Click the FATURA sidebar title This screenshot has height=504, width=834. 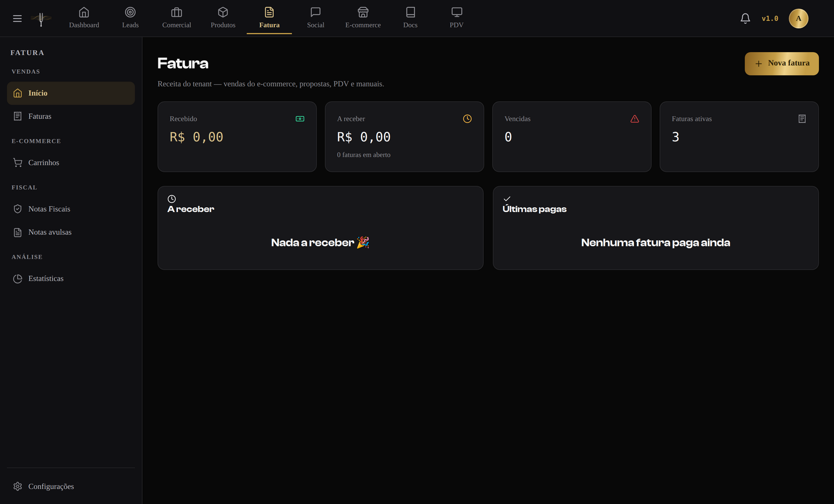[27, 53]
